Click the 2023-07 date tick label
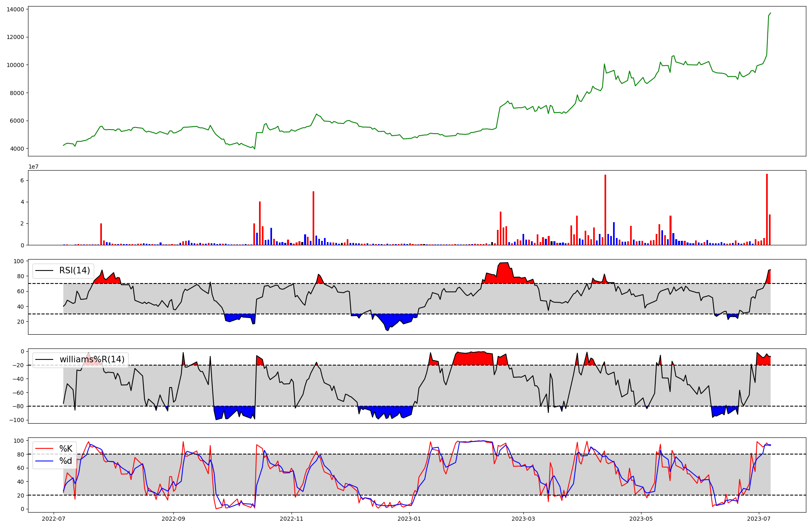Screen dimensions: 812x528 coord(759,519)
